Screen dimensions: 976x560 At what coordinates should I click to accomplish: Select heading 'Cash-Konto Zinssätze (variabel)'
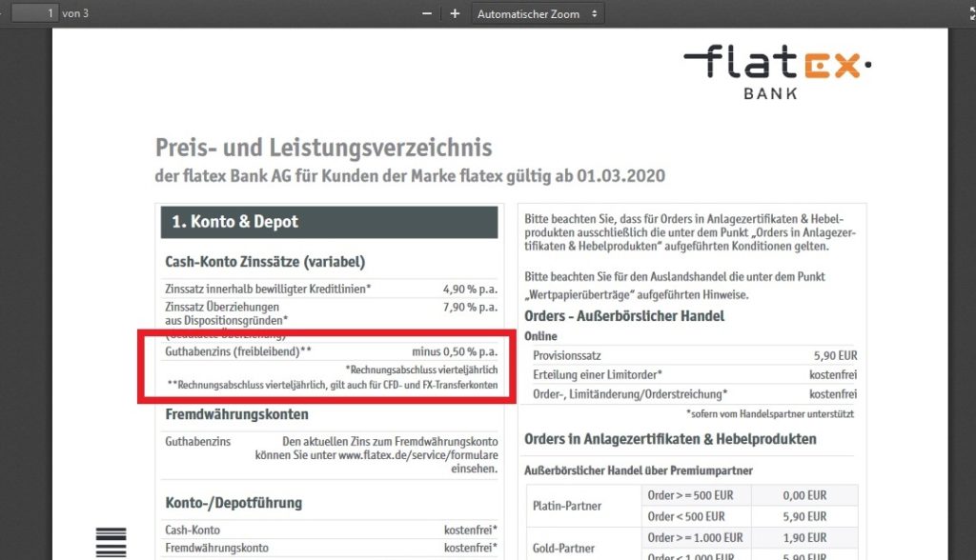tap(265, 262)
